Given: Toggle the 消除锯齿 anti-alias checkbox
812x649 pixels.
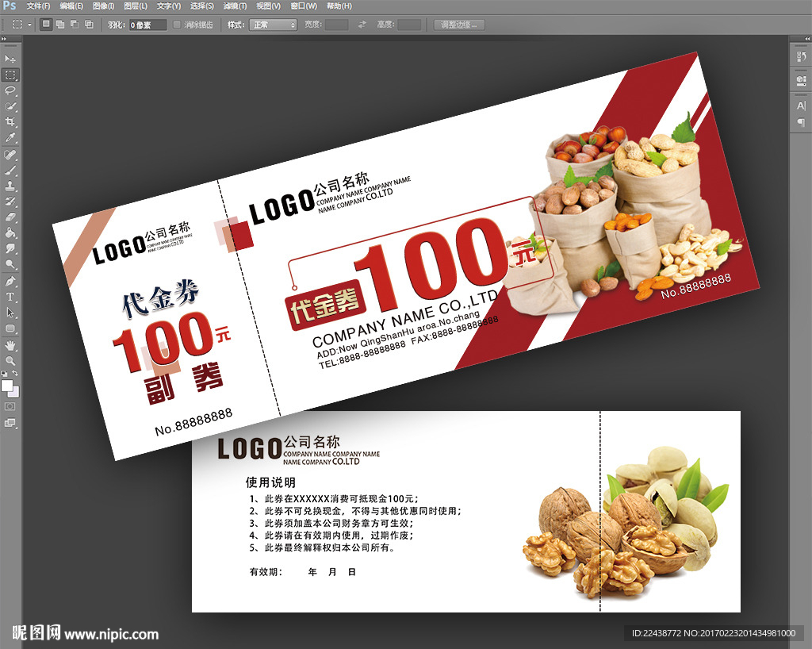Looking at the screenshot, I should click(177, 25).
